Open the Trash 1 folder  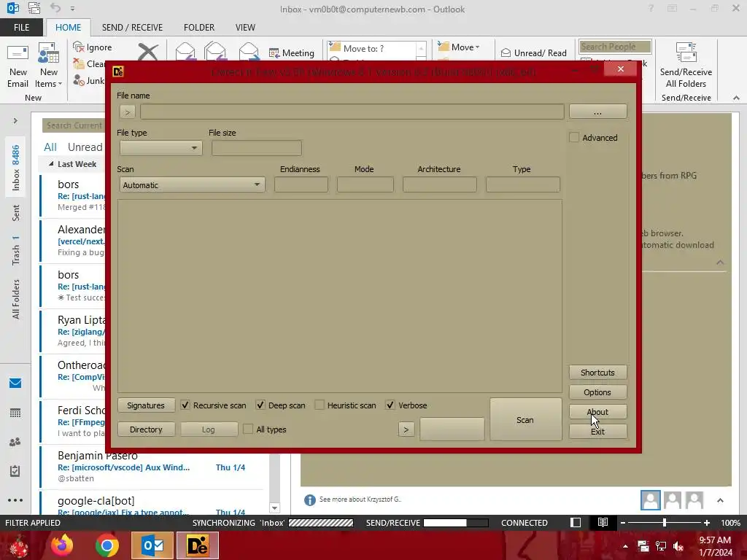(16, 250)
